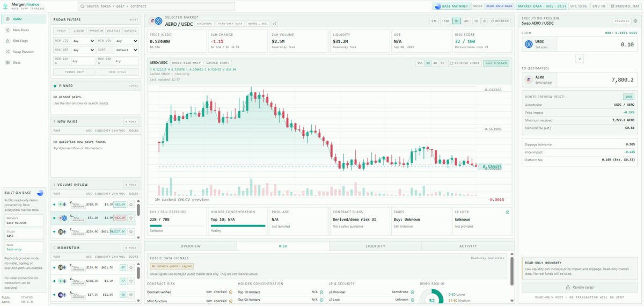Open the Min Liq dropdown

(82, 40)
